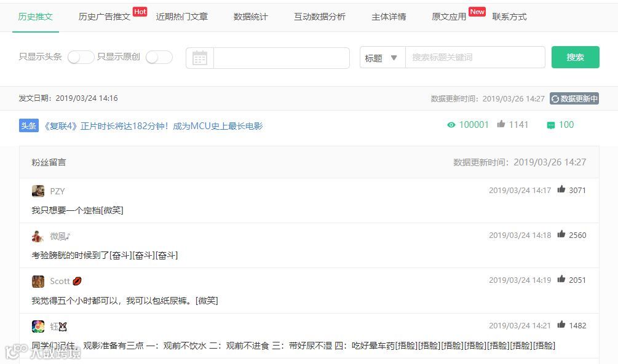Viewport: 618px width, 364px height.
Task: Click thumbs-up icon beside 2560
Action: (561, 234)
